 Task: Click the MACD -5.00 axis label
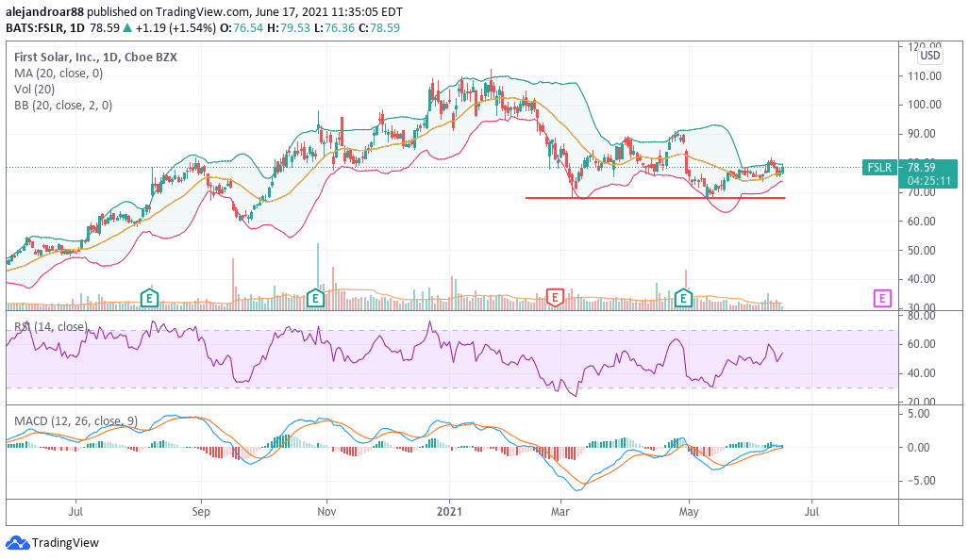(921, 481)
